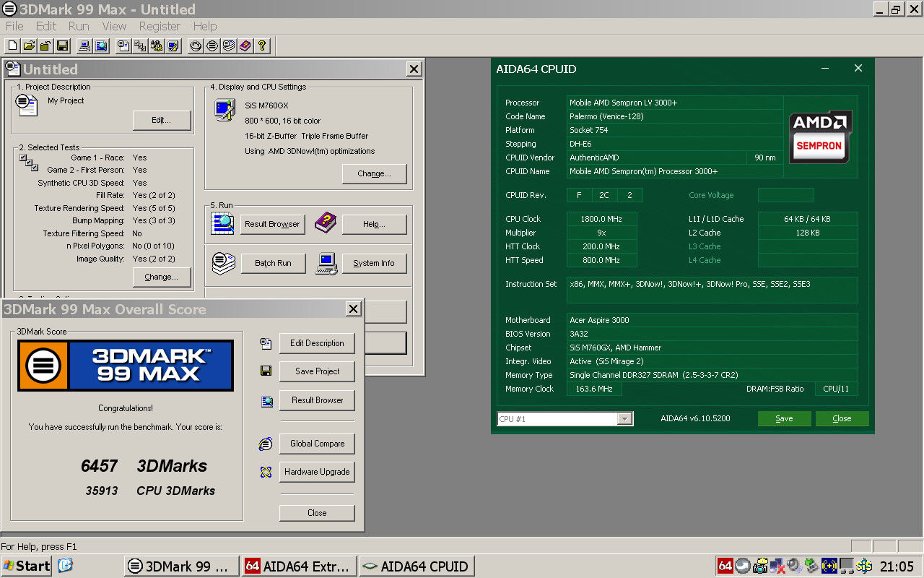Click the System Info button
This screenshot has height=578, width=924.
click(374, 263)
